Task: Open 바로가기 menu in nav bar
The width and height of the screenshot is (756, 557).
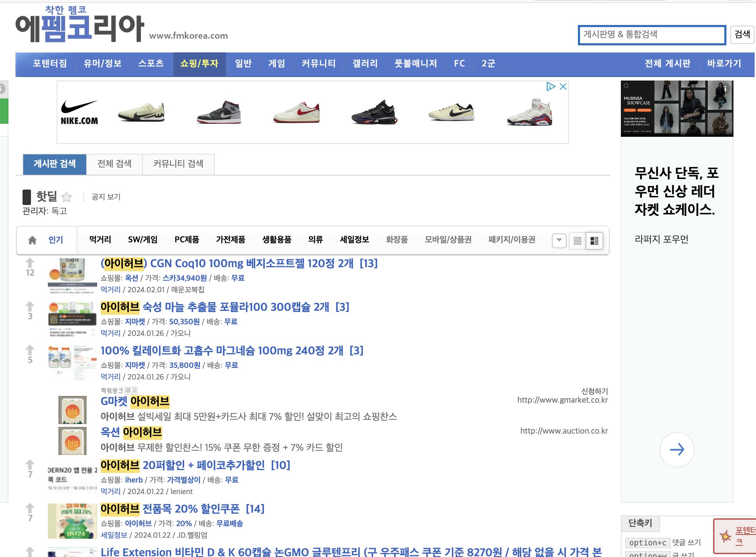Action: coord(724,64)
